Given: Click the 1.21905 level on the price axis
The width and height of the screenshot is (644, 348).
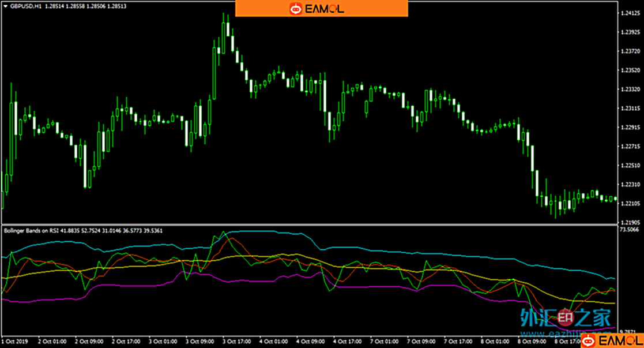Looking at the screenshot, I should pos(630,222).
